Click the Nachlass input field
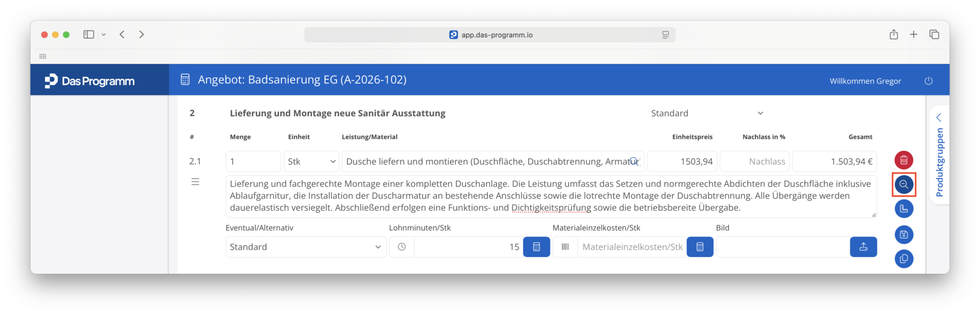The width and height of the screenshot is (980, 314). coord(754,162)
